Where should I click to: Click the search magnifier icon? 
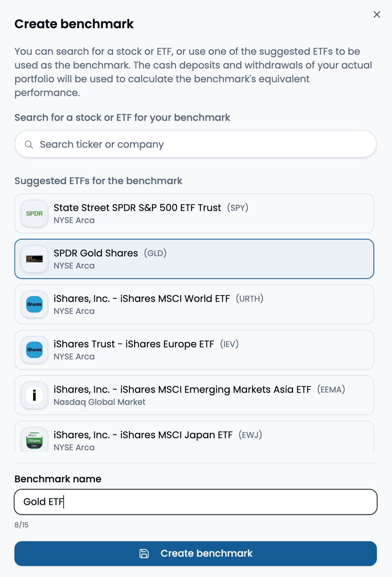click(29, 145)
